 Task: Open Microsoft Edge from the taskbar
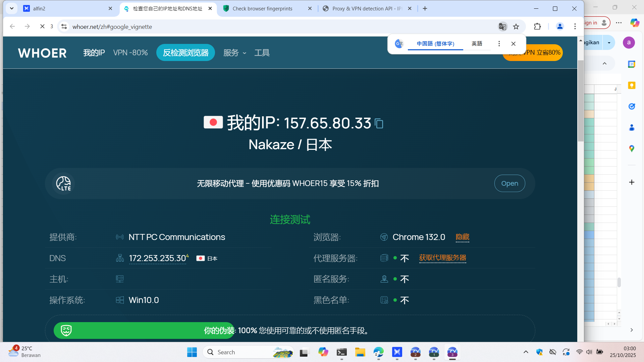pos(379,352)
